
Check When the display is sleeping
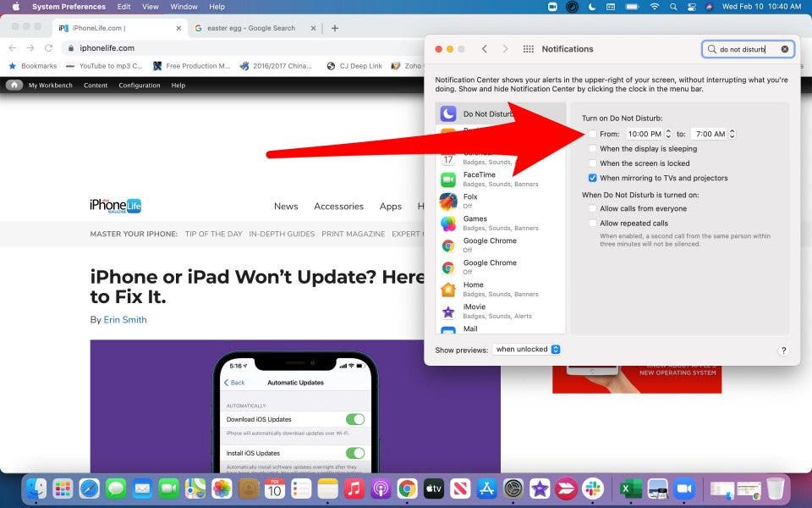pos(593,149)
